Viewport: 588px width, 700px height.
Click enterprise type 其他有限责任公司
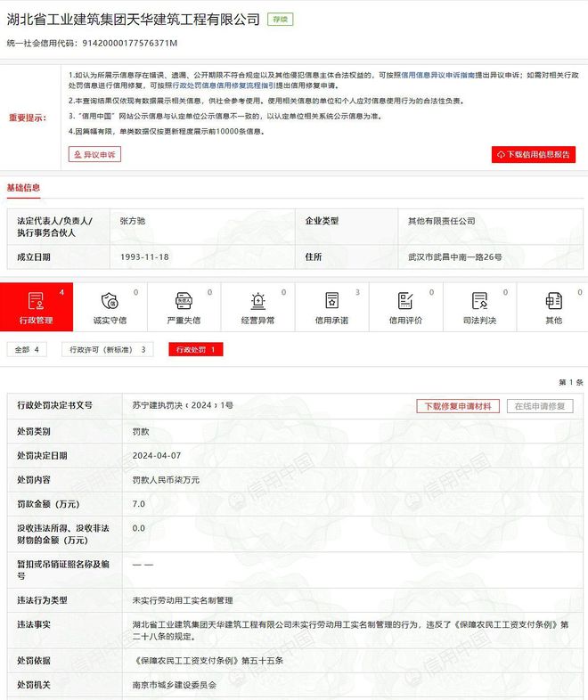pos(442,221)
